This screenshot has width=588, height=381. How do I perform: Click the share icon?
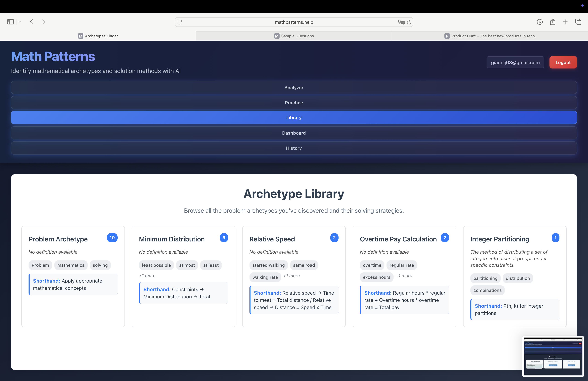[x=553, y=22]
